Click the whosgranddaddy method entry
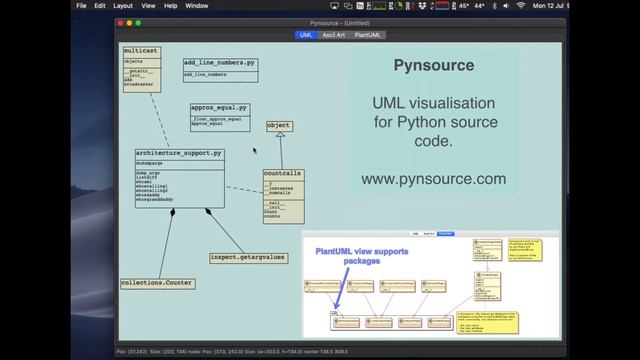The height and width of the screenshot is (360, 640). [155, 200]
